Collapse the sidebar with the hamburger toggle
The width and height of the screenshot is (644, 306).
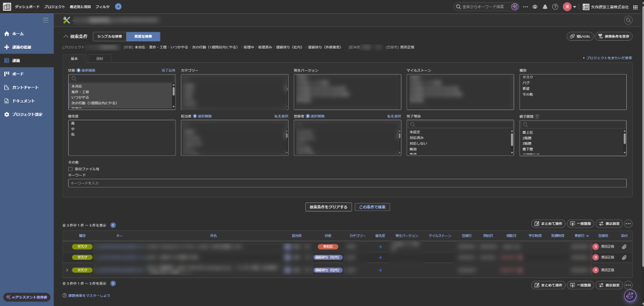coord(46,20)
